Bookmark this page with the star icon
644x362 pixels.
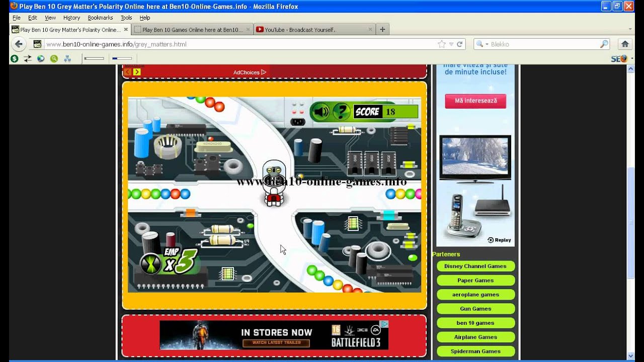coord(442,44)
